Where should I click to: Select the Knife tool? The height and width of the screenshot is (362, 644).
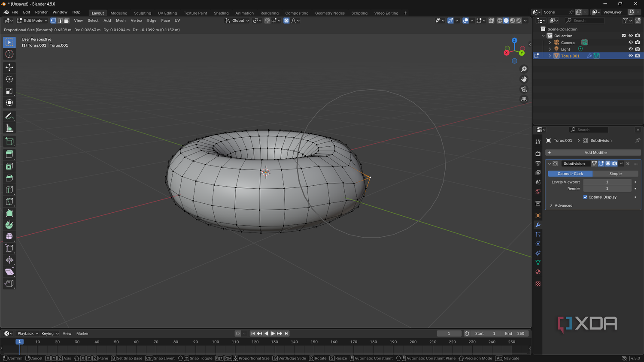tap(9, 201)
